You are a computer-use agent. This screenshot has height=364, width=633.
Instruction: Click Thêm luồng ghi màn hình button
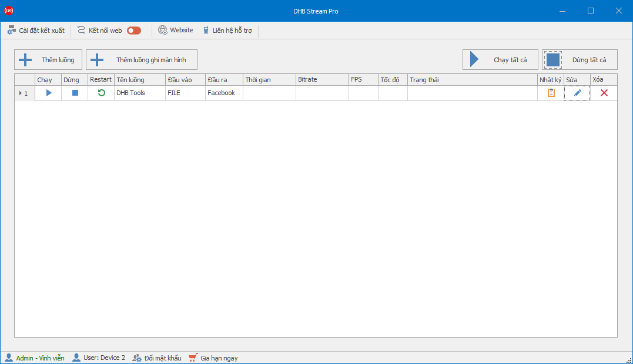(142, 60)
